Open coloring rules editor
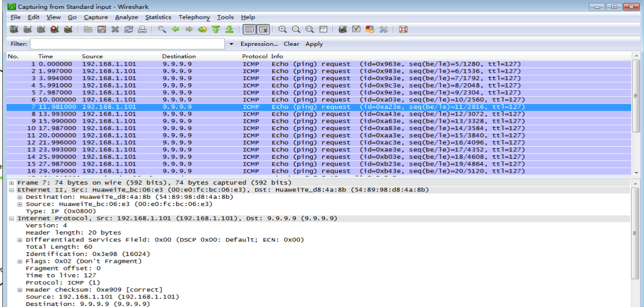Image resolution: width=644 pixels, height=307 pixels. 370,30
